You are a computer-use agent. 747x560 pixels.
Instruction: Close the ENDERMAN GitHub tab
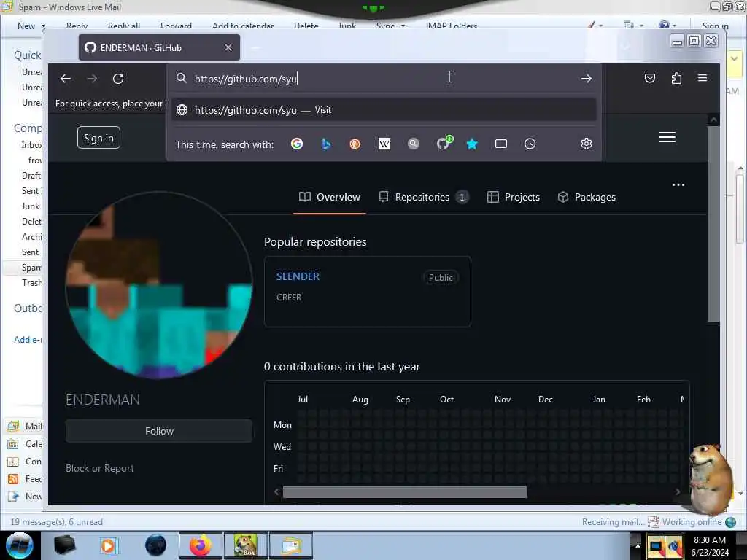[228, 47]
